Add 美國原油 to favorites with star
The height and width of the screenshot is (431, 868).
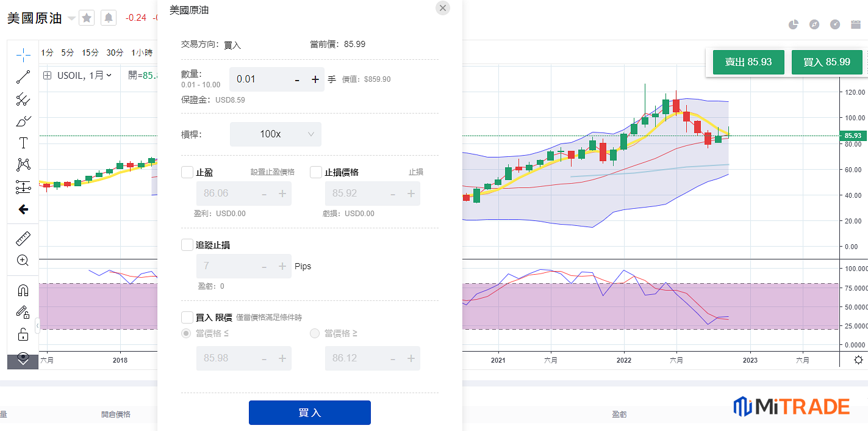tap(87, 18)
